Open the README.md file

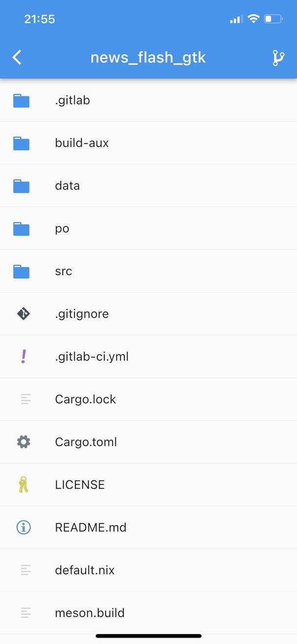click(148, 527)
